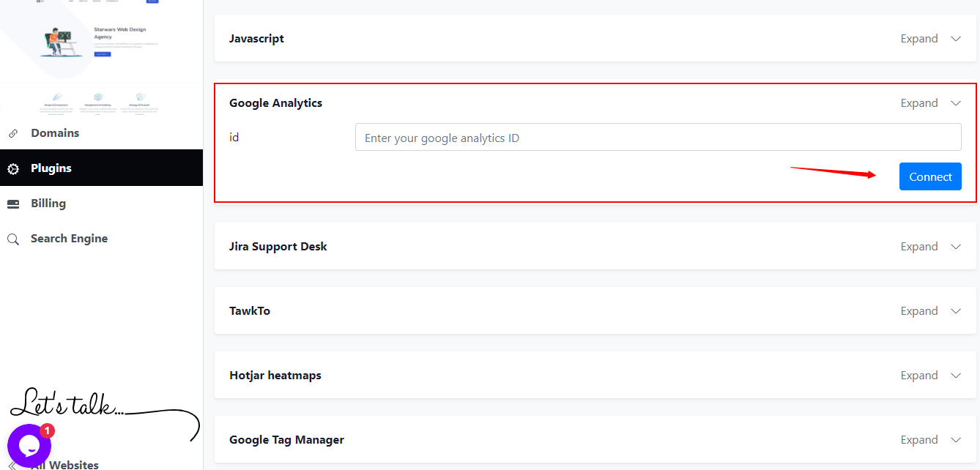
Task: Click the Search Engine magnifier icon
Action: [13, 239]
